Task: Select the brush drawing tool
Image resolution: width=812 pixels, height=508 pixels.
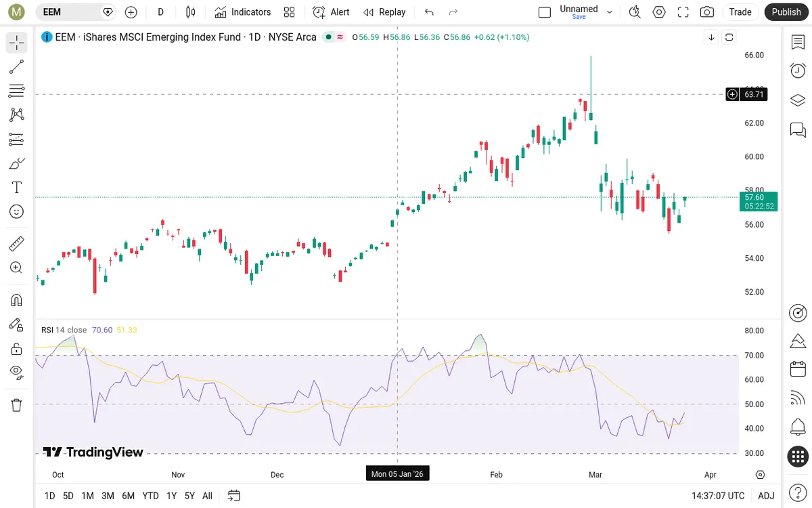Action: tap(17, 163)
